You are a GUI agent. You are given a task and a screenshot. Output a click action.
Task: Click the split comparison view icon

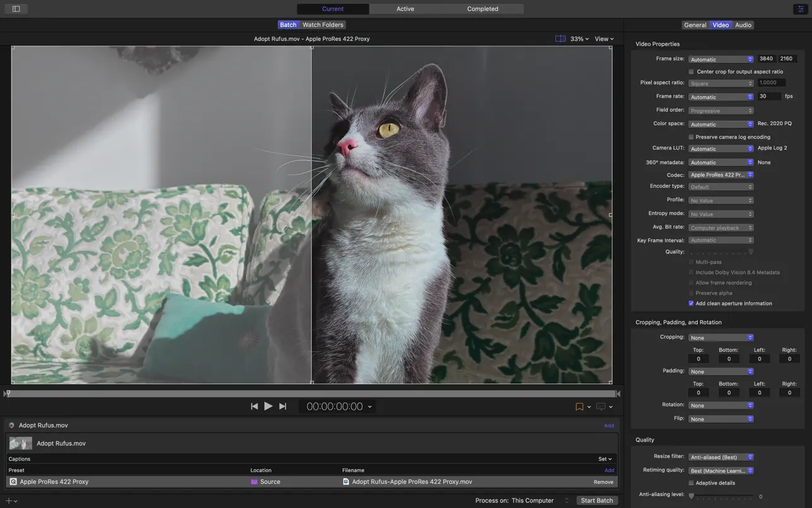[560, 39]
